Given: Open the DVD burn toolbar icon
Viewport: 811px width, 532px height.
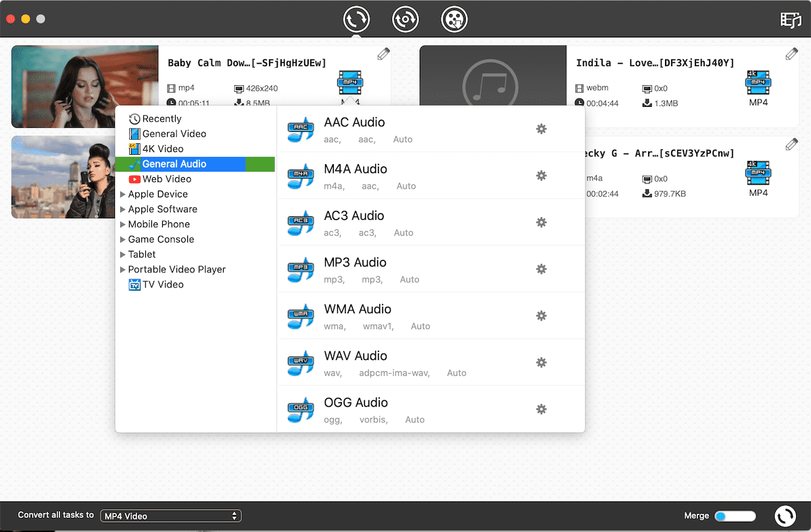Looking at the screenshot, I should (454, 19).
